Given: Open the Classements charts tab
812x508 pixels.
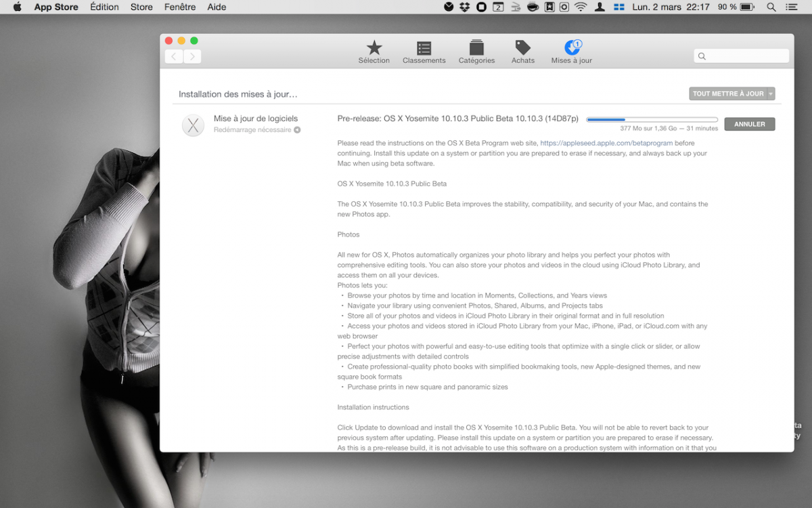Looking at the screenshot, I should tap(424, 52).
